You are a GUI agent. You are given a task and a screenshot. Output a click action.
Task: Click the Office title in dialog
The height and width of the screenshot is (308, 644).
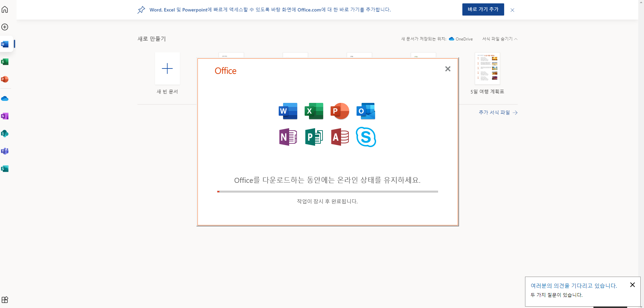pos(225,71)
